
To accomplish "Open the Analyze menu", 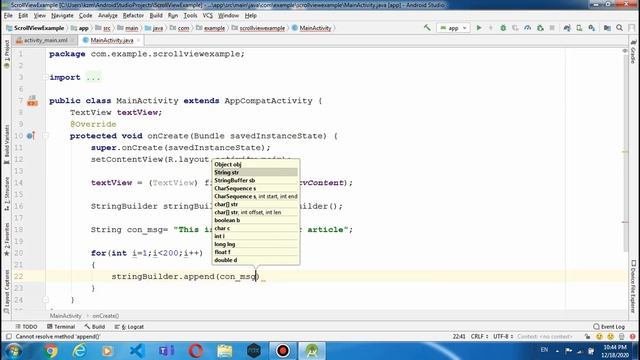I will pyautogui.click(x=108, y=16).
